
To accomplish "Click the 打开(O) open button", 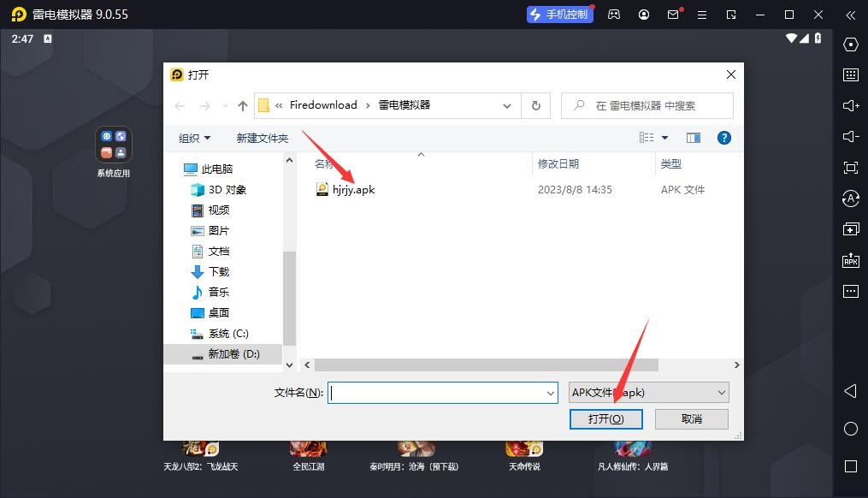I will tap(605, 418).
